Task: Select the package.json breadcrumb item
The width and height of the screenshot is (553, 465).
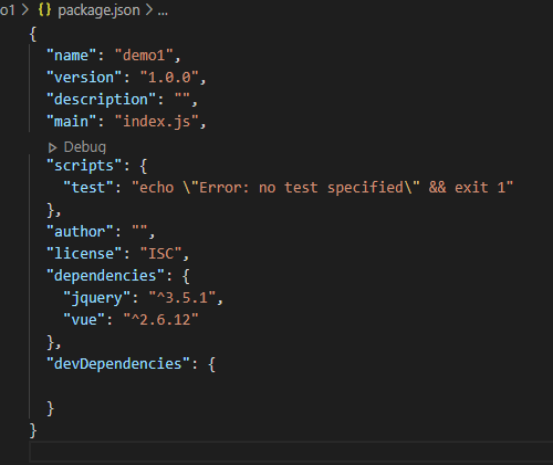Action: point(99,10)
